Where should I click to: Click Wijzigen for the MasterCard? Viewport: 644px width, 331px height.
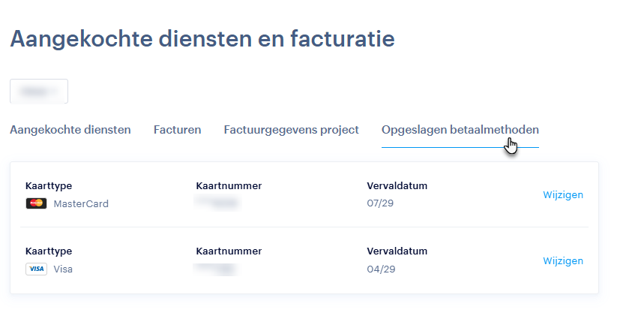coord(562,195)
